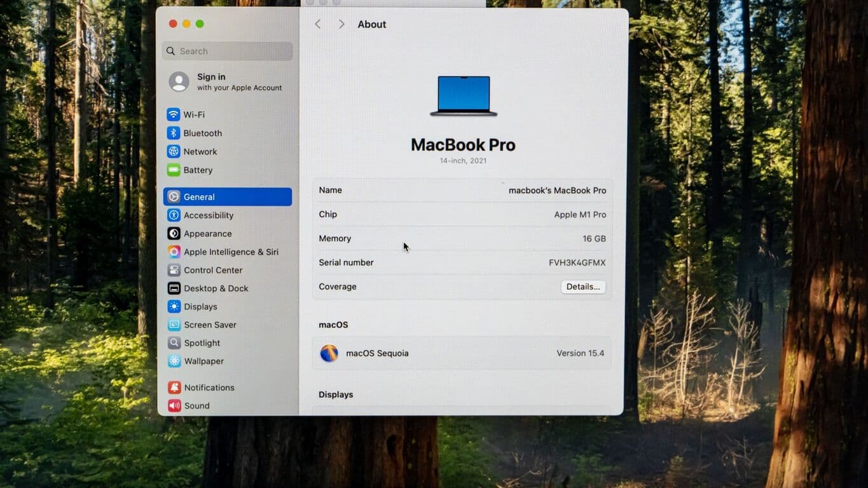Click the Apple Account avatar icon
This screenshot has width=868, height=488.
(179, 81)
